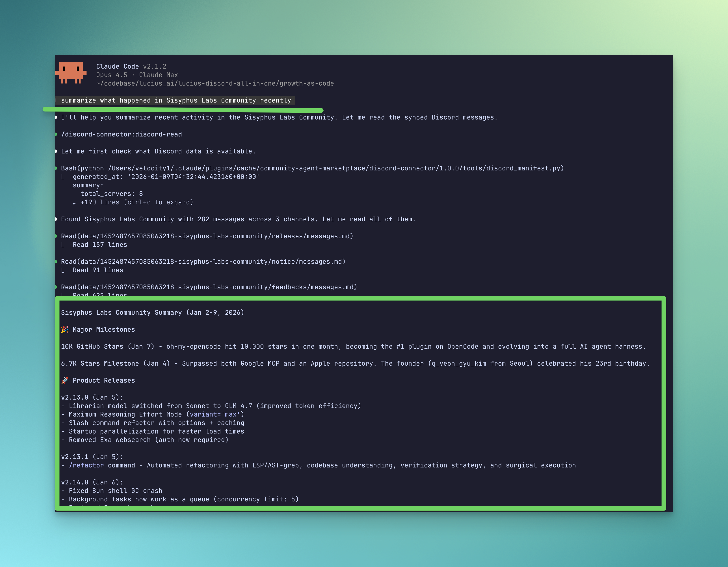Expand the '+190 lines (ctrl+o to expand)' output
The image size is (728, 567).
pyautogui.click(x=133, y=202)
